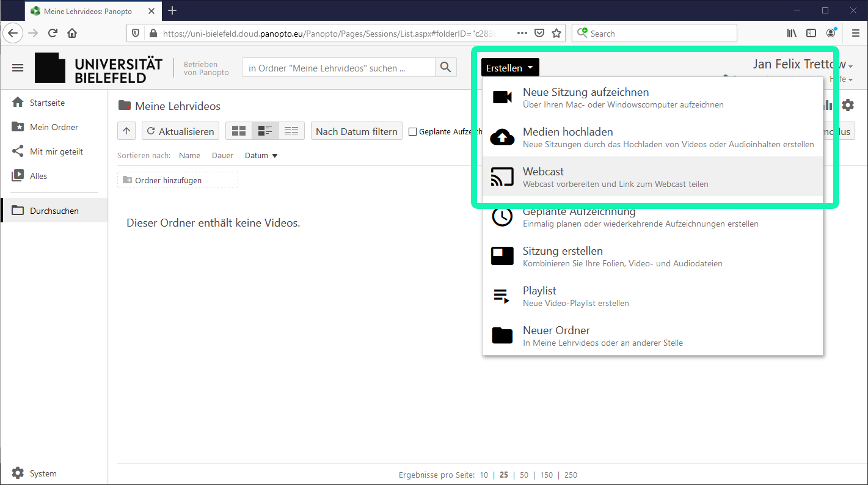Click the cloud upload icon
868x485 pixels.
pyautogui.click(x=502, y=137)
